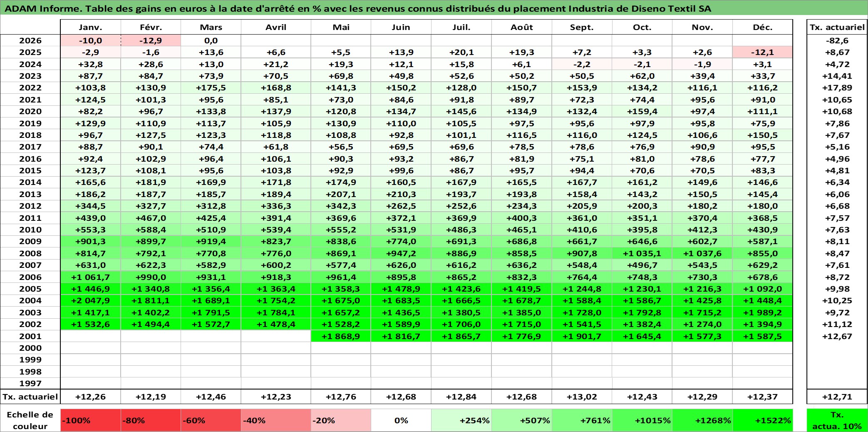Screen dimensions: 868x432
Task: Click the +1 061,7 cell in January 2006
Action: (91, 277)
